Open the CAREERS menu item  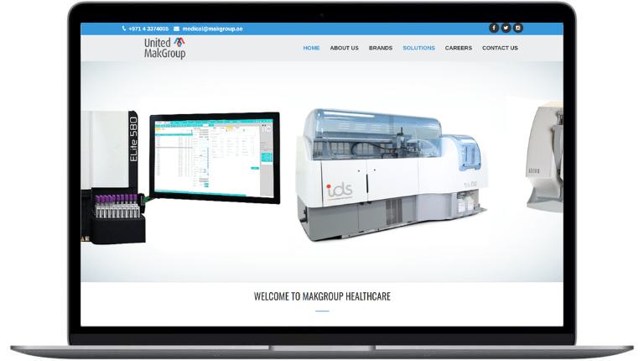pyautogui.click(x=459, y=48)
